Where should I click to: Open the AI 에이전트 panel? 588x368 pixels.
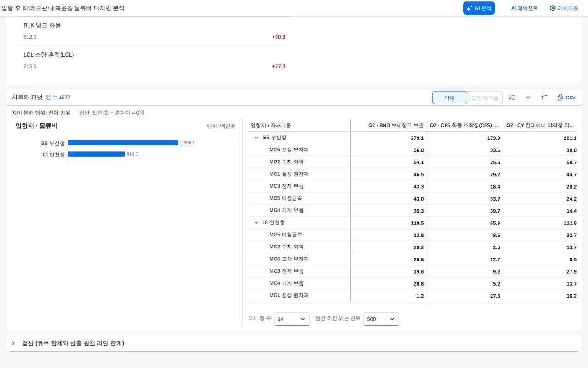[524, 8]
